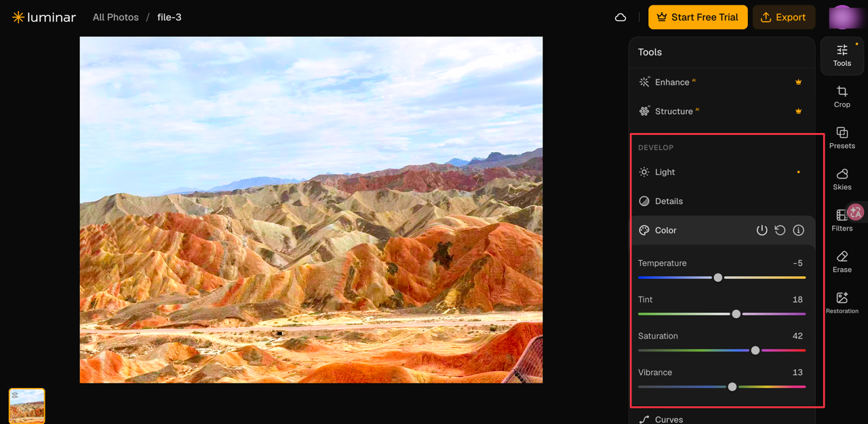Click the Tint slider handle

(736, 314)
